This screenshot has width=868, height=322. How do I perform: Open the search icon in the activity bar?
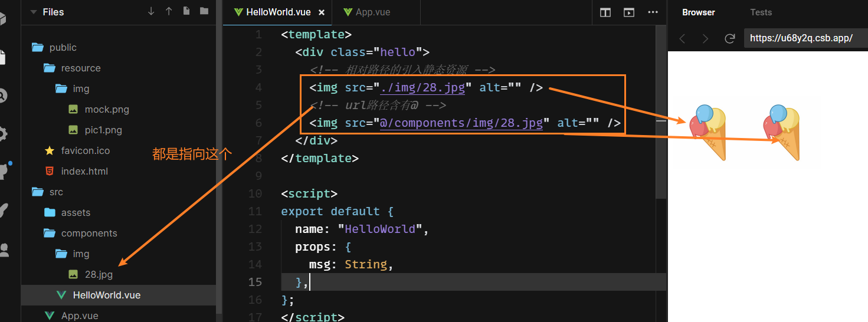(3, 96)
